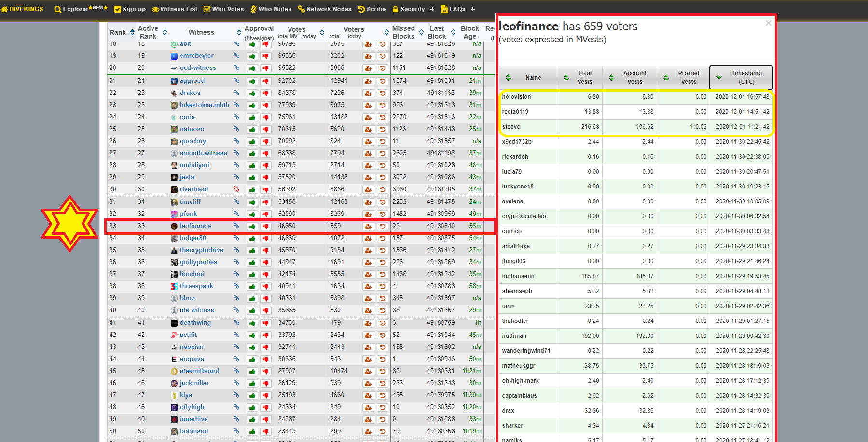Expand the plus next to Security
Screen dimensions: 868x442
(432, 9)
